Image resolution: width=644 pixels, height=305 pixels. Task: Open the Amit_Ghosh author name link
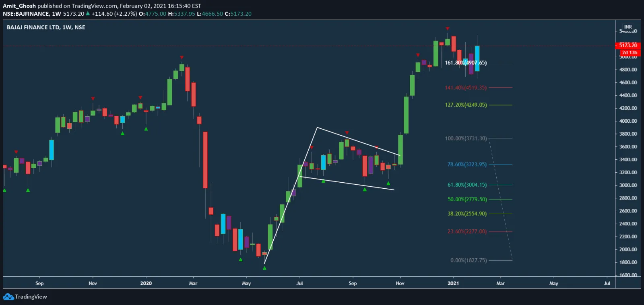[x=19, y=6]
